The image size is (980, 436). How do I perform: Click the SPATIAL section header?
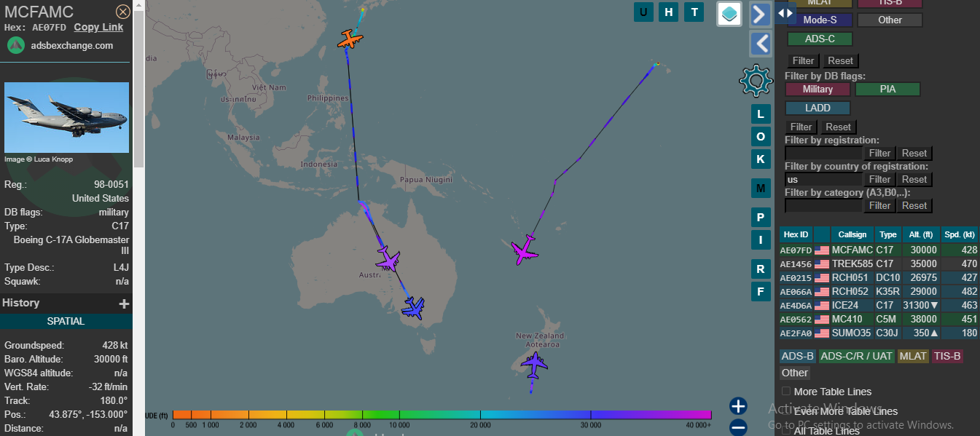tap(66, 321)
